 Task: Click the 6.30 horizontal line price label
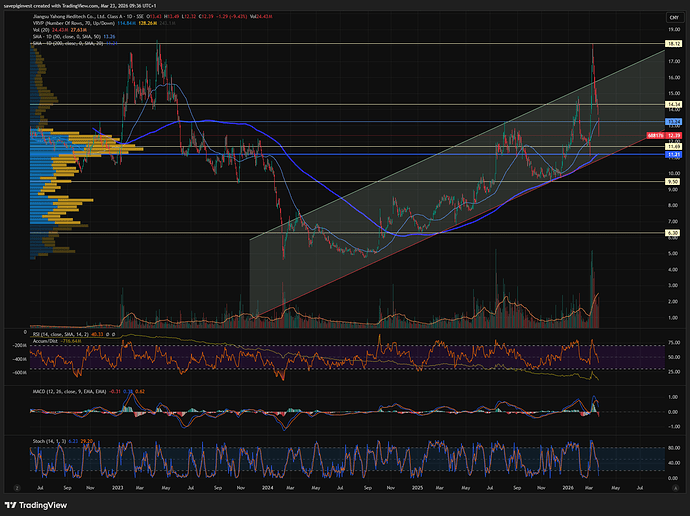pyautogui.click(x=673, y=233)
